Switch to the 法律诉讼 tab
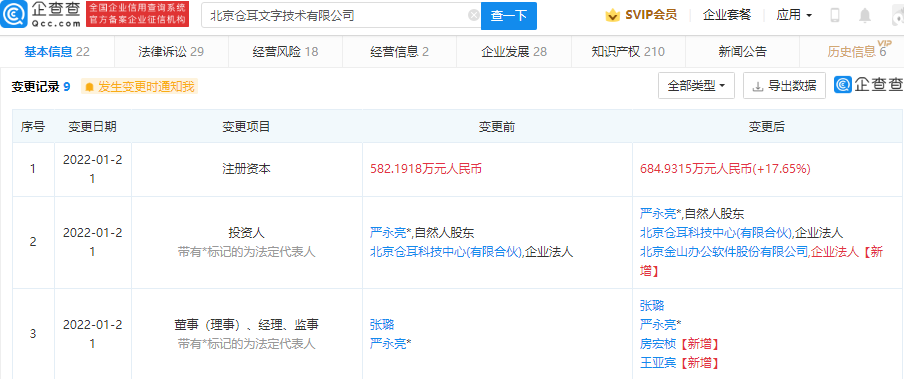904x379 pixels. (171, 52)
